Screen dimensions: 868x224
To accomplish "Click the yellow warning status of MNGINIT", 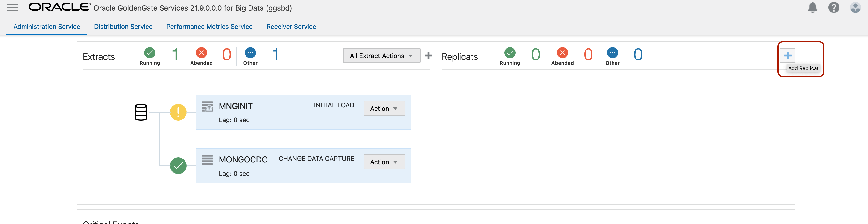I will point(178,112).
